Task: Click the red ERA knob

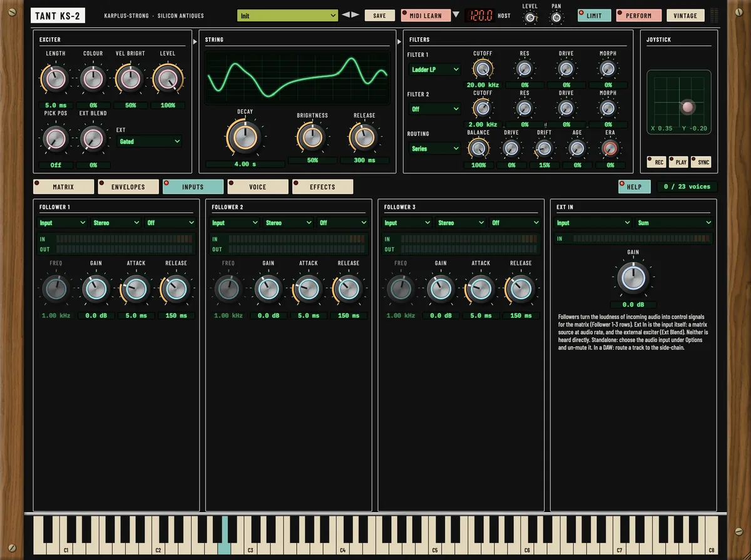Action: 610,148
